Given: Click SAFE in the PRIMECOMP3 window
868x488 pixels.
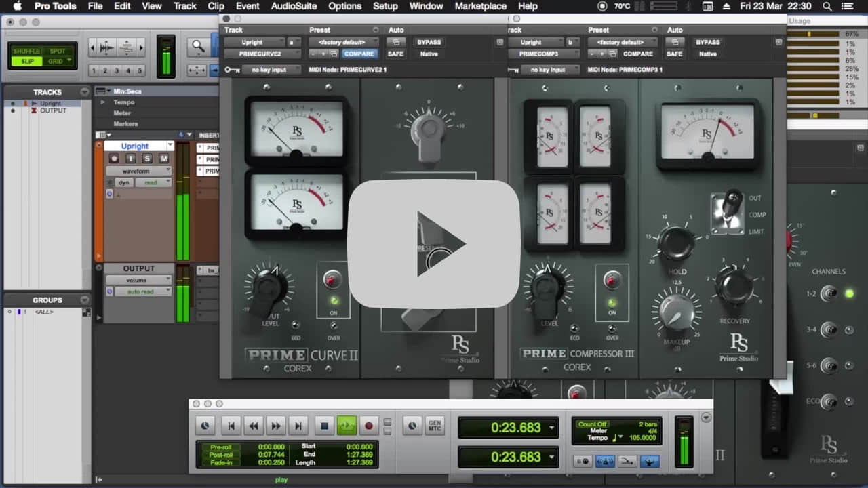Looking at the screenshot, I should tap(675, 54).
